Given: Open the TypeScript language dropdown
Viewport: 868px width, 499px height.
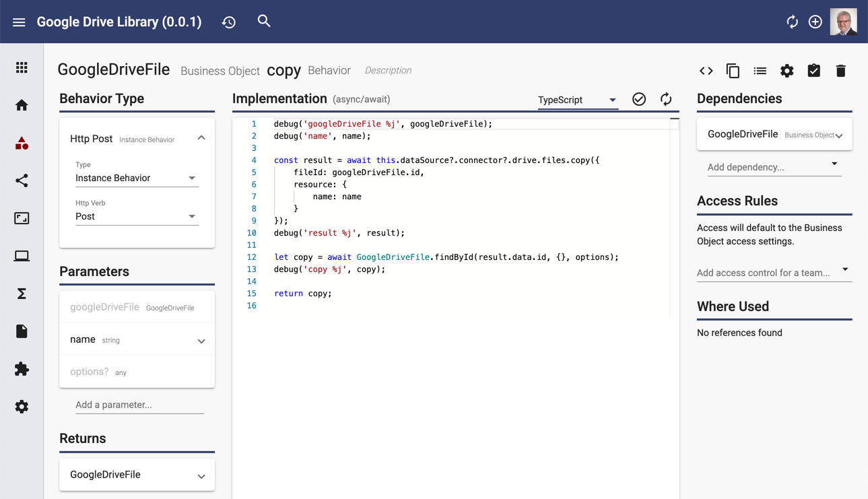Looking at the screenshot, I should [x=577, y=100].
